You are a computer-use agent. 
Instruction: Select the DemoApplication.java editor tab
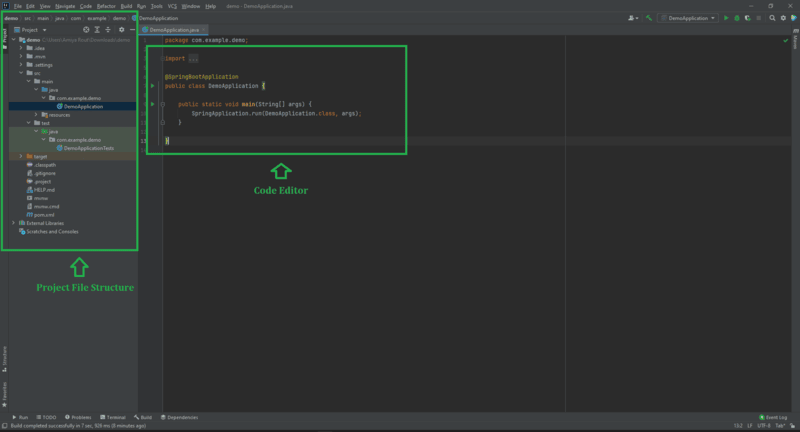click(x=173, y=30)
